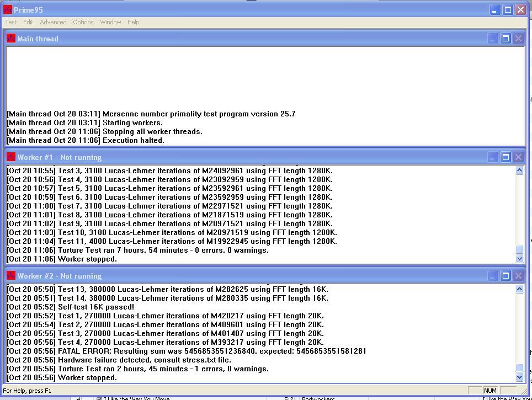
Task: Click the 'Starting workers.' log line
Action: coord(85,122)
